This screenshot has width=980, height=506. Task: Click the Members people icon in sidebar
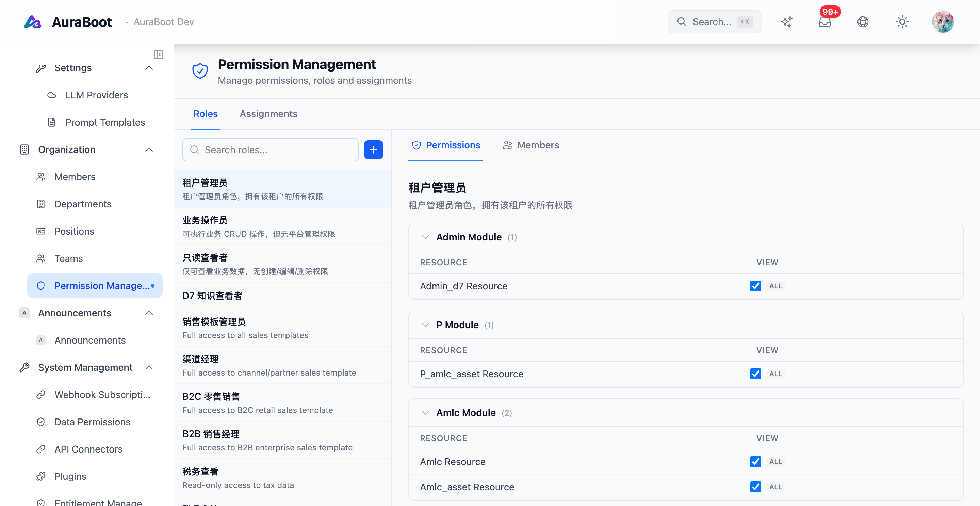[41, 177]
